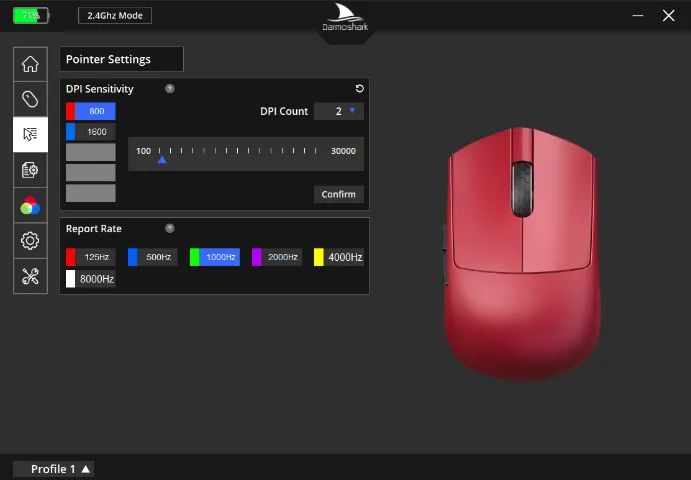This screenshot has height=480, width=691.
Task: Open the RGB lighting color circles icon
Action: click(x=30, y=205)
